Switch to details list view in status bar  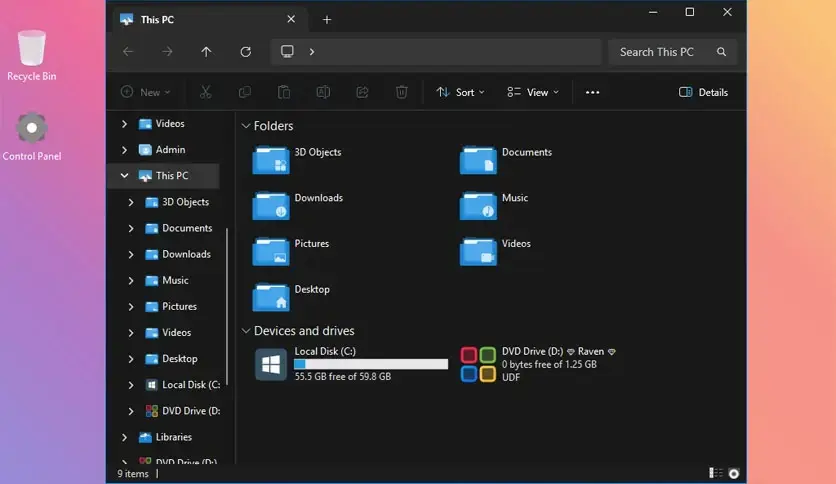pos(716,473)
